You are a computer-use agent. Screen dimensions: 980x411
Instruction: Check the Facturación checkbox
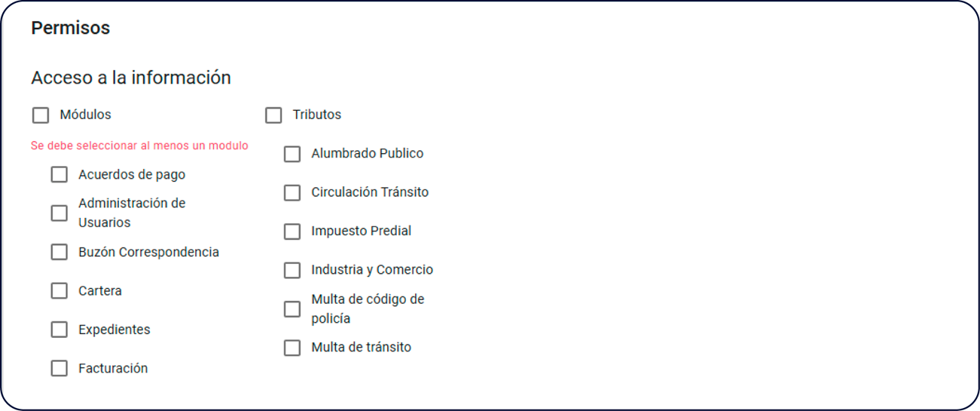point(60,369)
